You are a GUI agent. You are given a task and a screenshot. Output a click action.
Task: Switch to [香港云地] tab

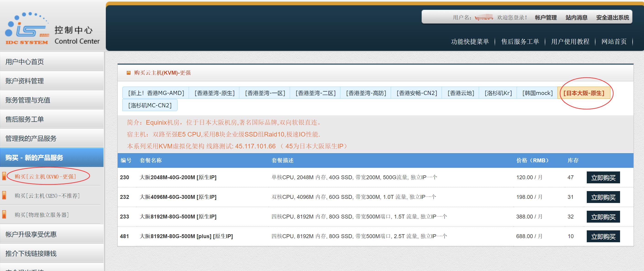[x=461, y=93]
